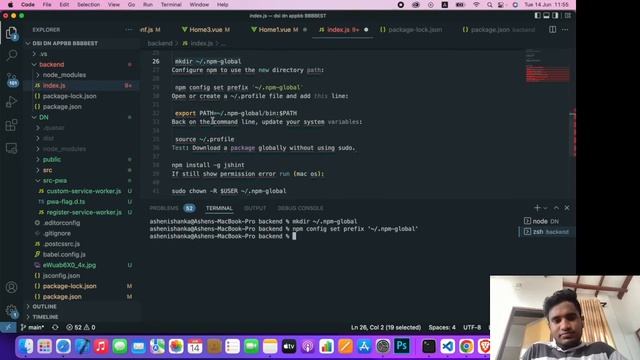Click Split Editor Right icon
This screenshot has height=360, width=640.
tap(552, 29)
